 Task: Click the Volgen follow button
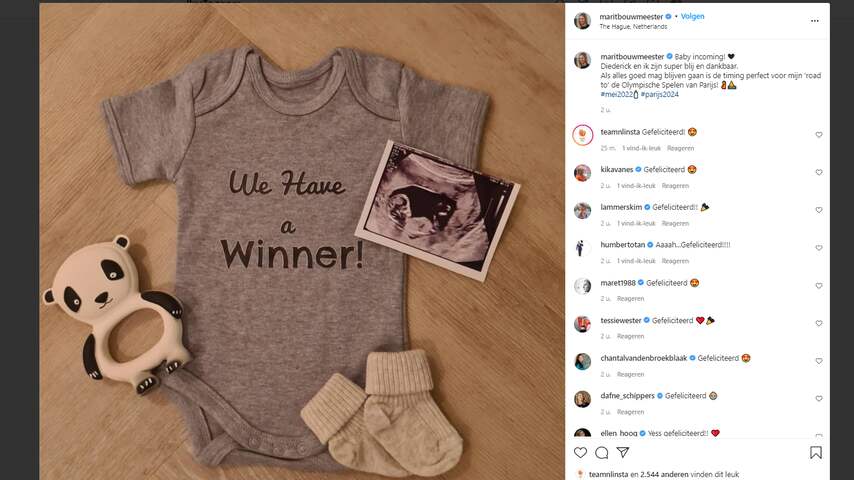(x=692, y=16)
